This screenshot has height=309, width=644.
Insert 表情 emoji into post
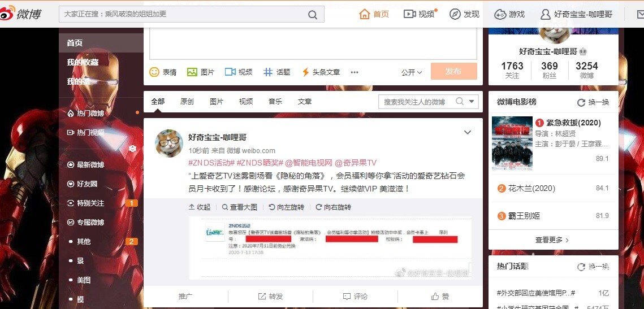point(163,72)
